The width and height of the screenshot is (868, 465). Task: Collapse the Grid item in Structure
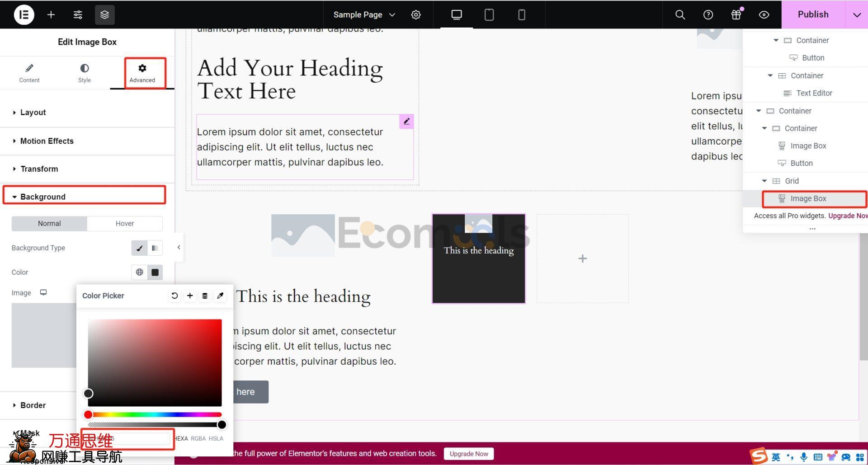point(764,181)
